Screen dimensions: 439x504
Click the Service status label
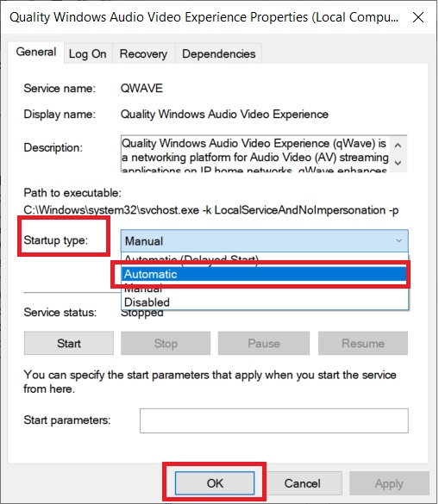point(60,313)
